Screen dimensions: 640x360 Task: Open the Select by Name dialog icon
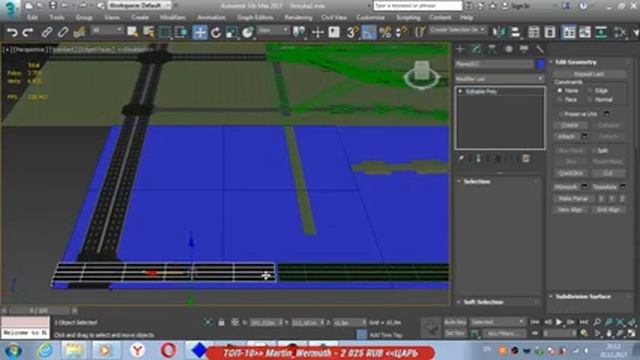coord(149,32)
